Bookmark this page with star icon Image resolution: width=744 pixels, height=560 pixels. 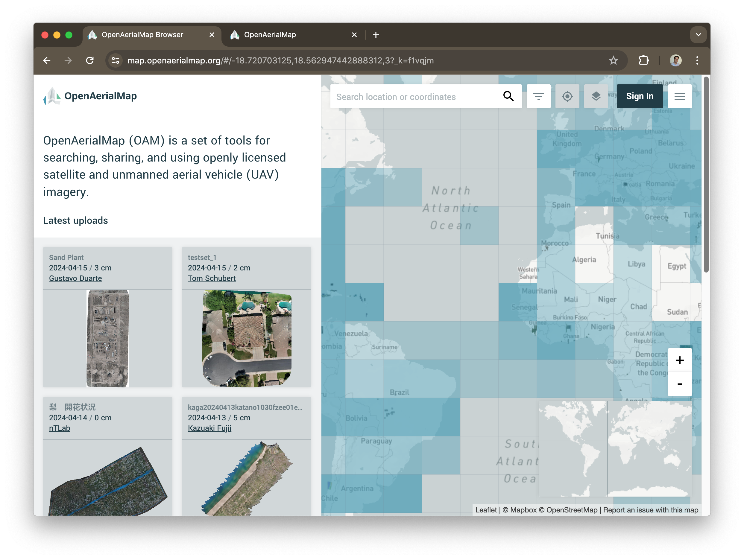pos(613,60)
